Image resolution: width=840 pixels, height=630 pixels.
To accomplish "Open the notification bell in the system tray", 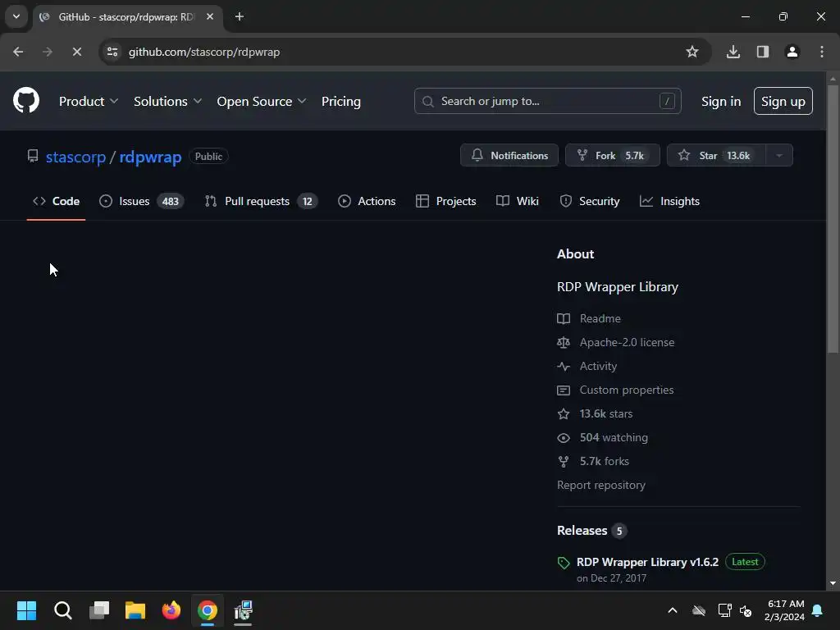I will point(818,610).
